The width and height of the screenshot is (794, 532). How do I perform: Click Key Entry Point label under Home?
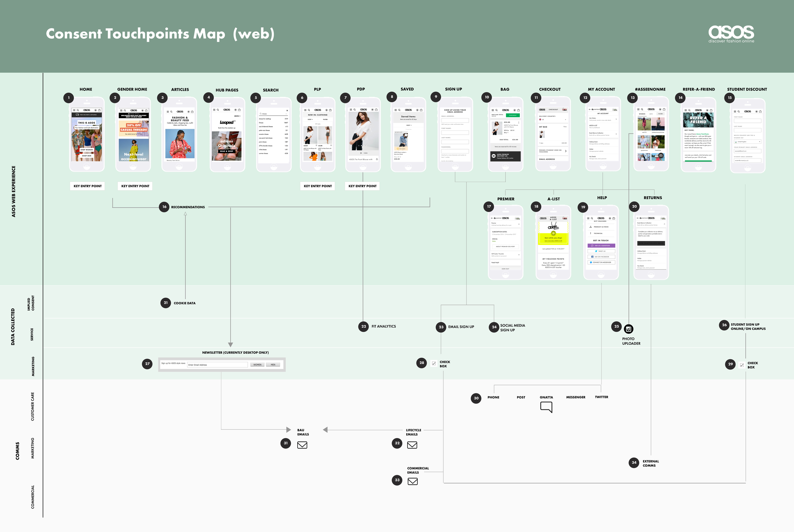coord(88,186)
